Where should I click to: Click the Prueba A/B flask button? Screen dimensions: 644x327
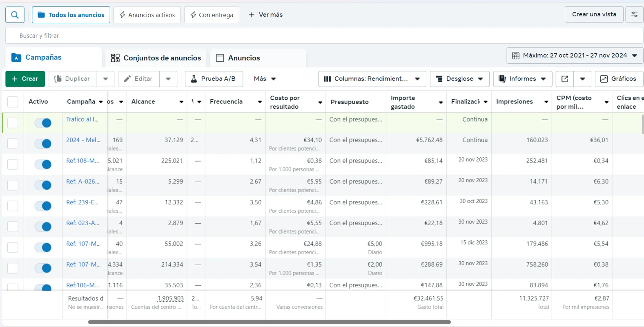tap(214, 79)
